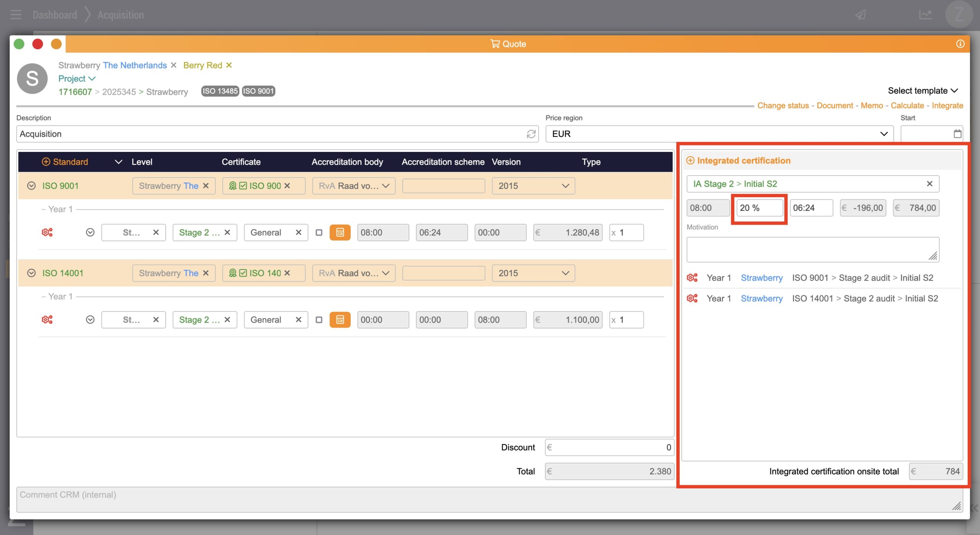Click the Calculate action link

point(907,106)
